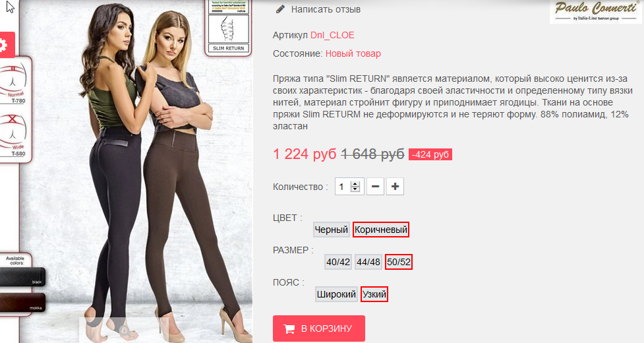
Task: Select the Коричневый color option
Action: coord(381,230)
